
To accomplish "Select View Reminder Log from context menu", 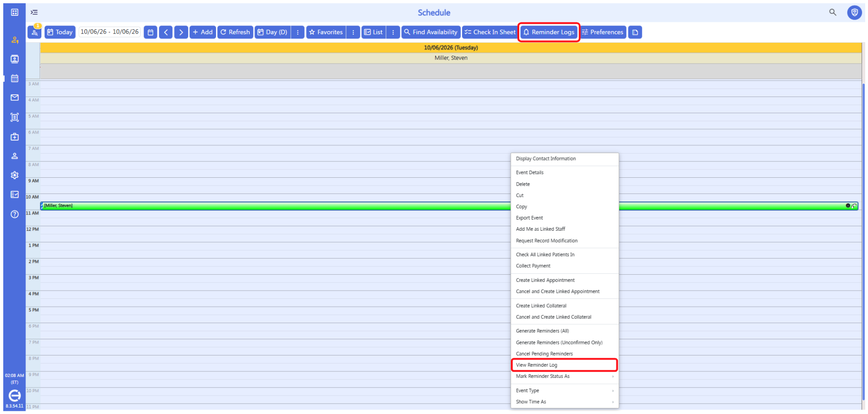I will point(565,365).
